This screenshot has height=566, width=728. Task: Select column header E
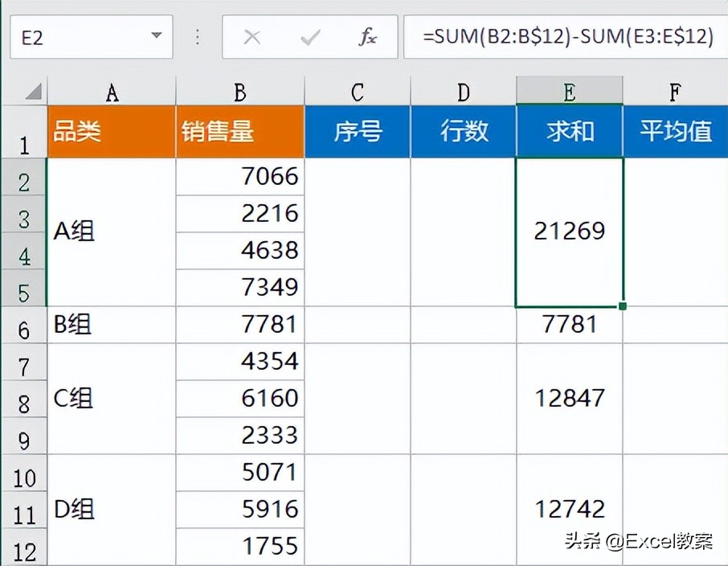coord(569,90)
